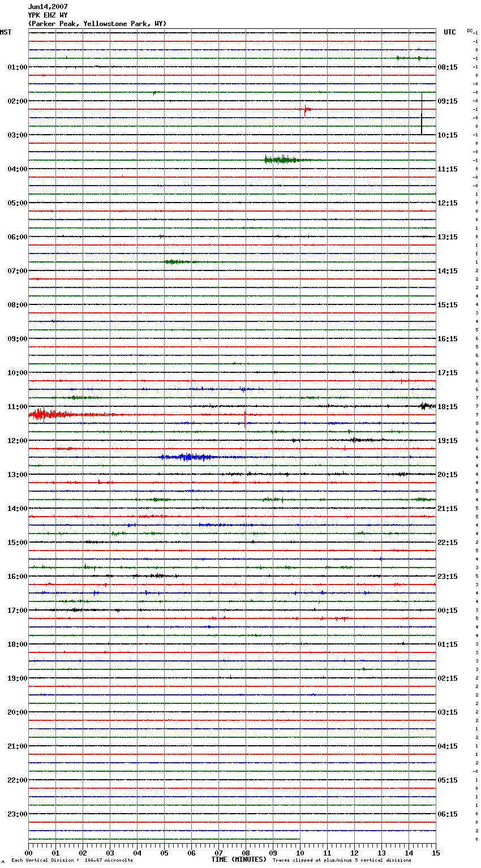The height and width of the screenshot is (868, 481).
Task: Click the Traces clipped at plus/minus 5 divisions note
Action: point(342,861)
